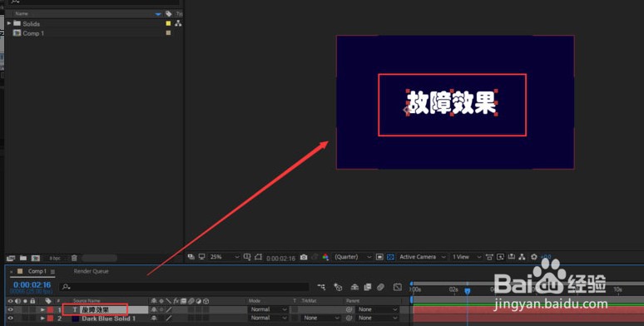
Task: Open the RGB channel display icon
Action: tap(325, 257)
